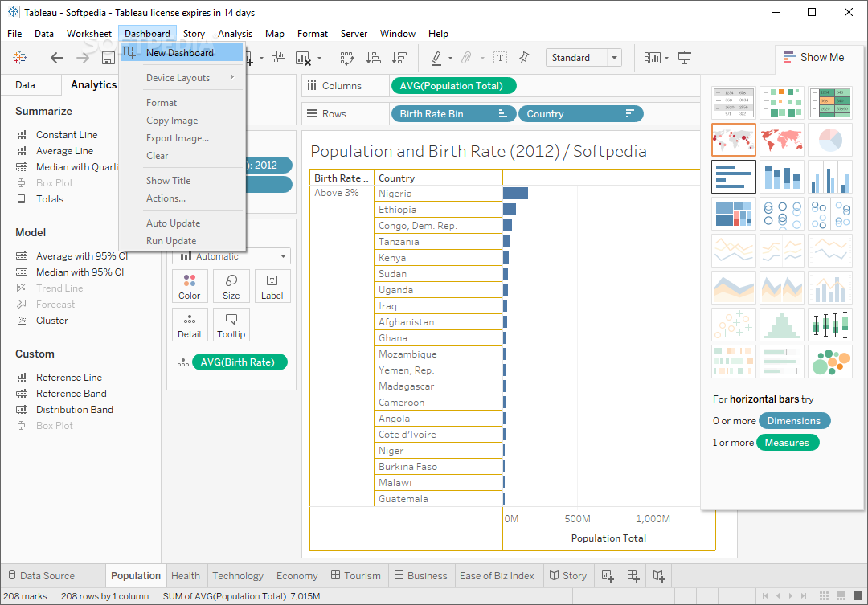Click the Fix axes pin icon

(x=524, y=58)
